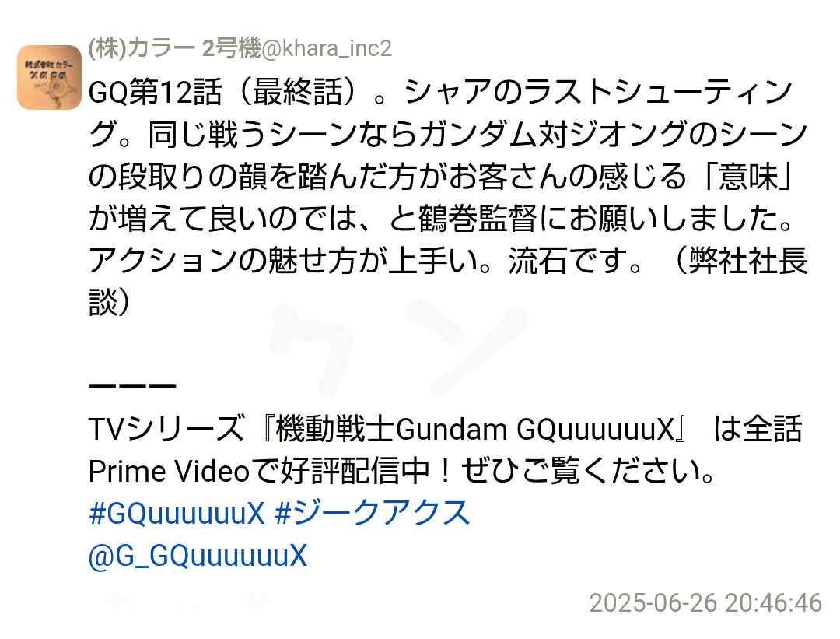This screenshot has width=840, height=639.
Task: Click the ーーー separator line
Action: 132,386
